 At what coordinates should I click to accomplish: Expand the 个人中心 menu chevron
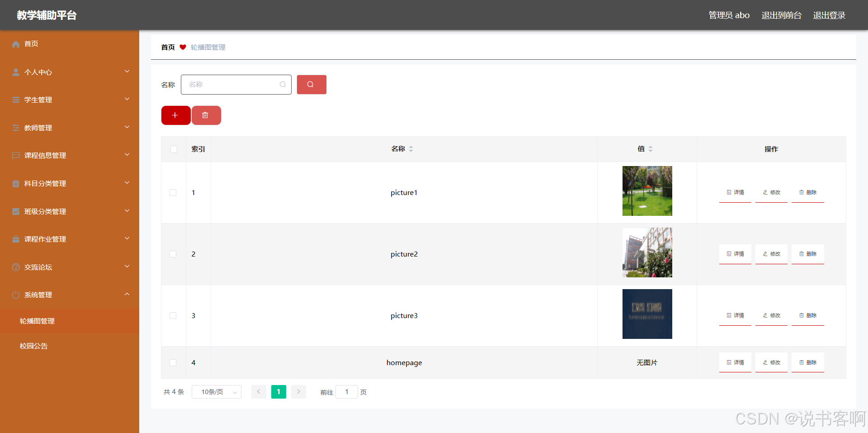127,71
